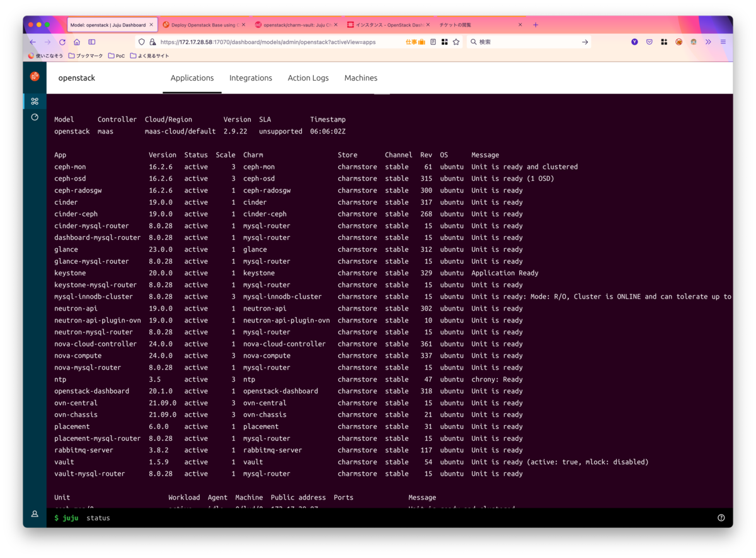Screen dimensions: 756x558
Task: Reload the current page
Action: coord(62,42)
